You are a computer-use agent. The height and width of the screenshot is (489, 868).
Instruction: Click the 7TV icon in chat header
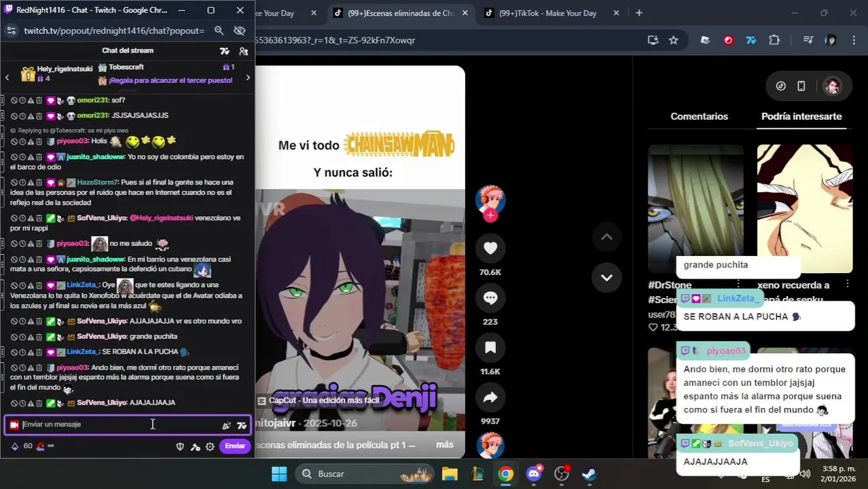point(225,51)
